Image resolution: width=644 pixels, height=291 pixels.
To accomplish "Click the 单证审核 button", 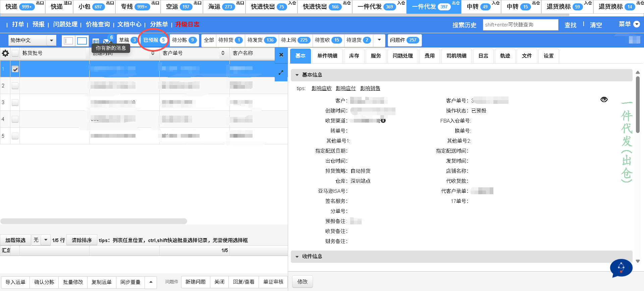I will coord(273,282).
